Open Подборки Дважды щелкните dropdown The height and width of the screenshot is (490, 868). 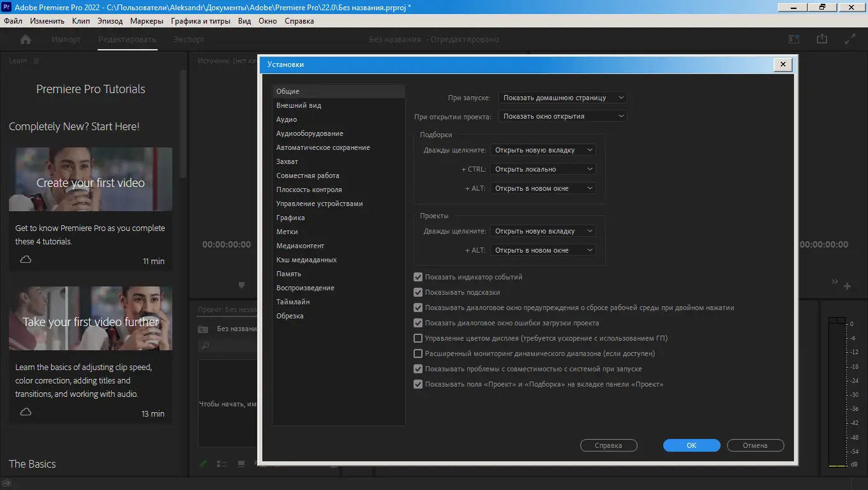pos(543,150)
